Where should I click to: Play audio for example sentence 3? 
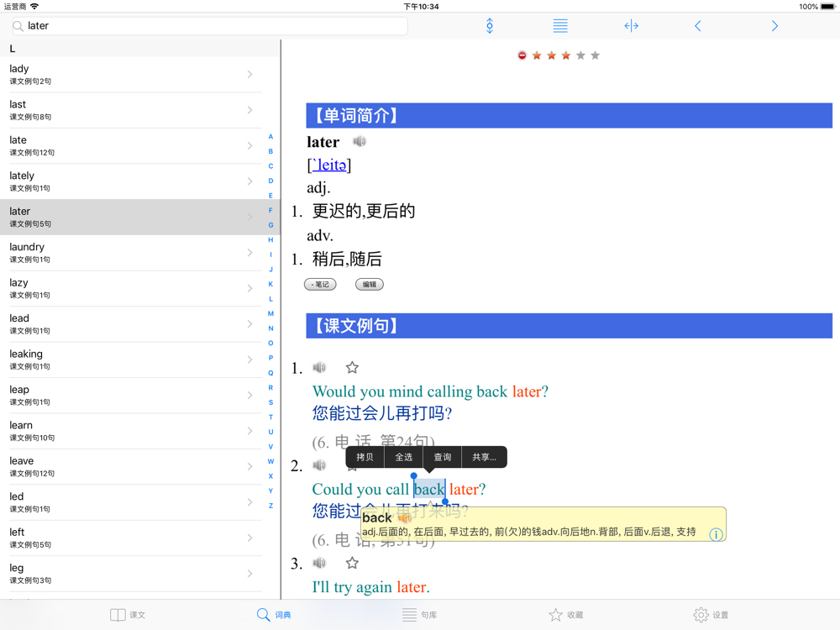[319, 563]
